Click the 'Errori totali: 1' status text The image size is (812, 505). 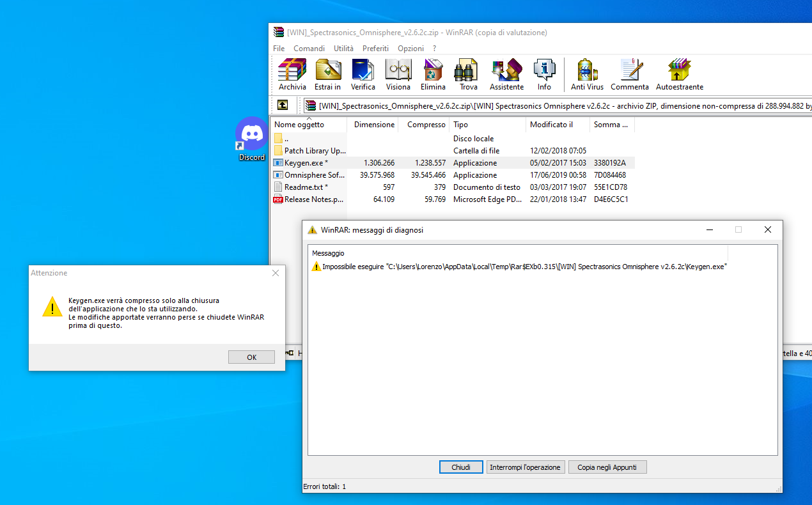pyautogui.click(x=324, y=486)
